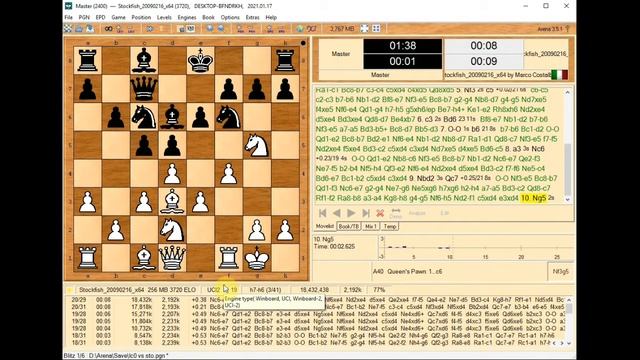Click the highlighted move 10. Ng5 in movelist
This screenshot has width=640, height=360.
(x=533, y=198)
